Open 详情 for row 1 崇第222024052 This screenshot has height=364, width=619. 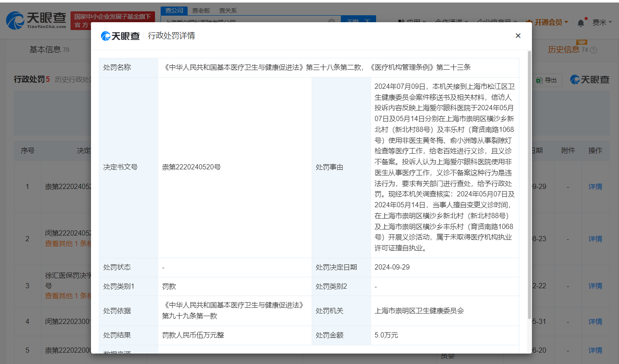pyautogui.click(x=595, y=187)
